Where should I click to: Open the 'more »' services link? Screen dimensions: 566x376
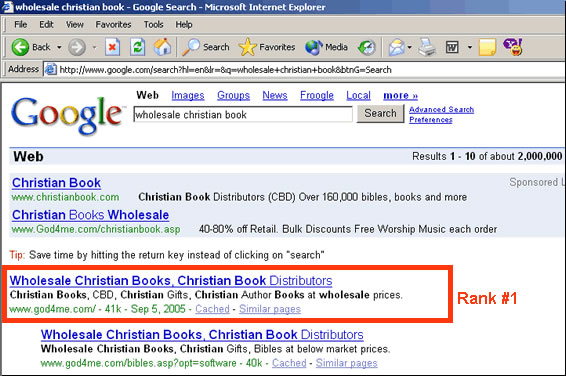pyautogui.click(x=400, y=95)
